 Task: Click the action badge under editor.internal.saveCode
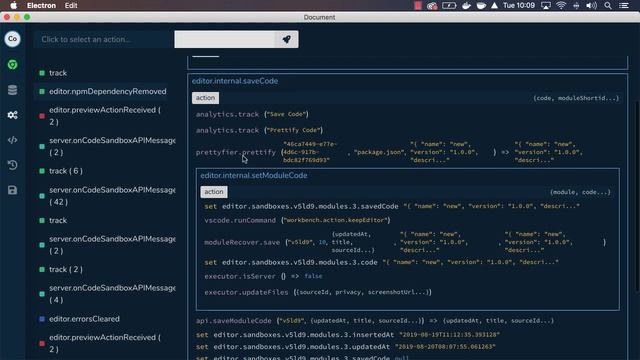click(x=205, y=98)
